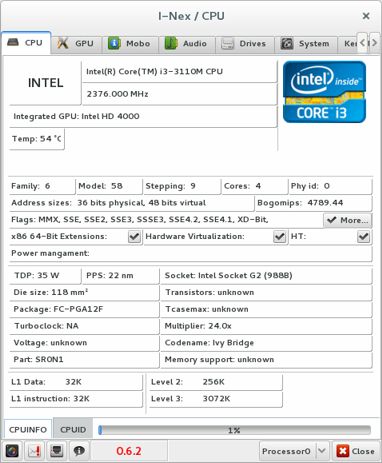
Task: Click the Intel Core i3 logo badge
Action: [324, 92]
